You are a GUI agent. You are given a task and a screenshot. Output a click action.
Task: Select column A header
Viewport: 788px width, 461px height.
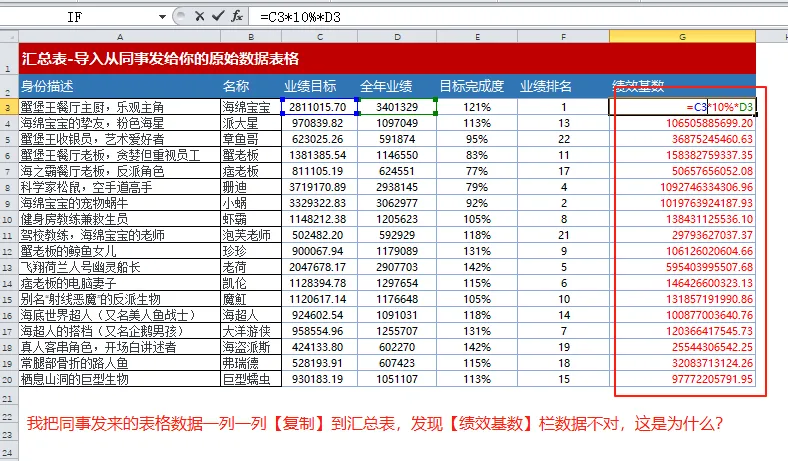click(x=120, y=37)
